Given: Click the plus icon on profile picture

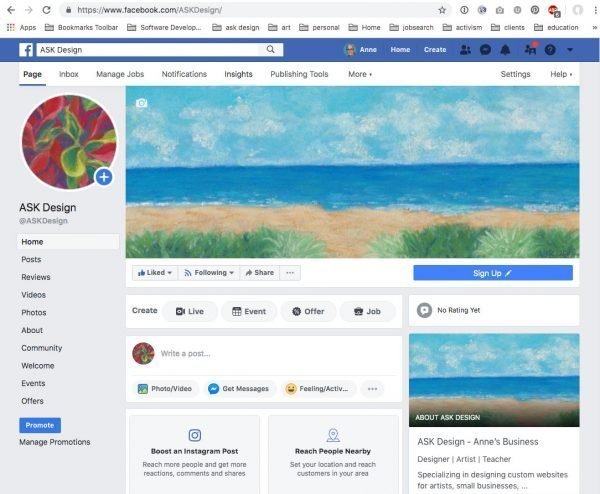Looking at the screenshot, I should point(104,177).
